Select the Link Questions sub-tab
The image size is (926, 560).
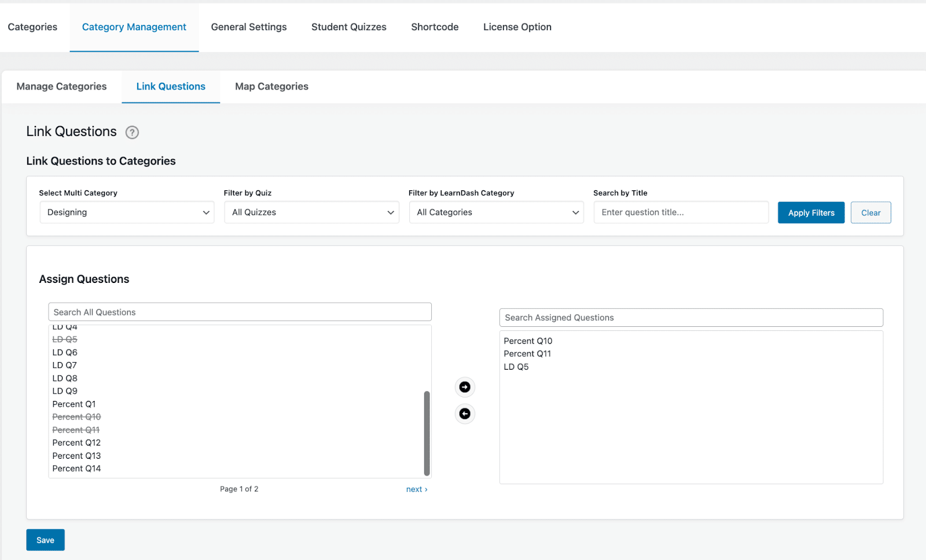click(x=171, y=87)
